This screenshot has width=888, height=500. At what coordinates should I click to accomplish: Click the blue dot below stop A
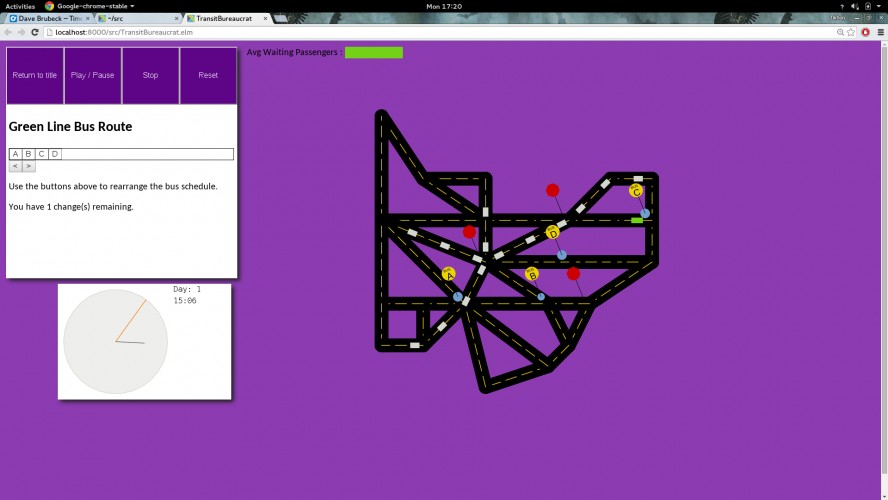pyautogui.click(x=458, y=297)
